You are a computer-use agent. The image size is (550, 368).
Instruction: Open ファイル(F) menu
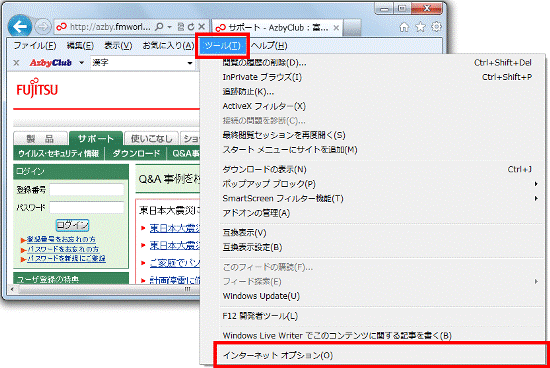[x=35, y=46]
